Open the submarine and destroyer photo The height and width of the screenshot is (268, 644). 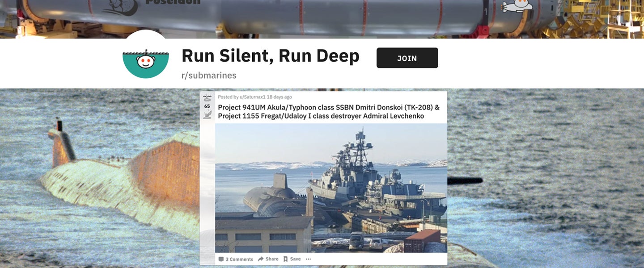[331, 188]
